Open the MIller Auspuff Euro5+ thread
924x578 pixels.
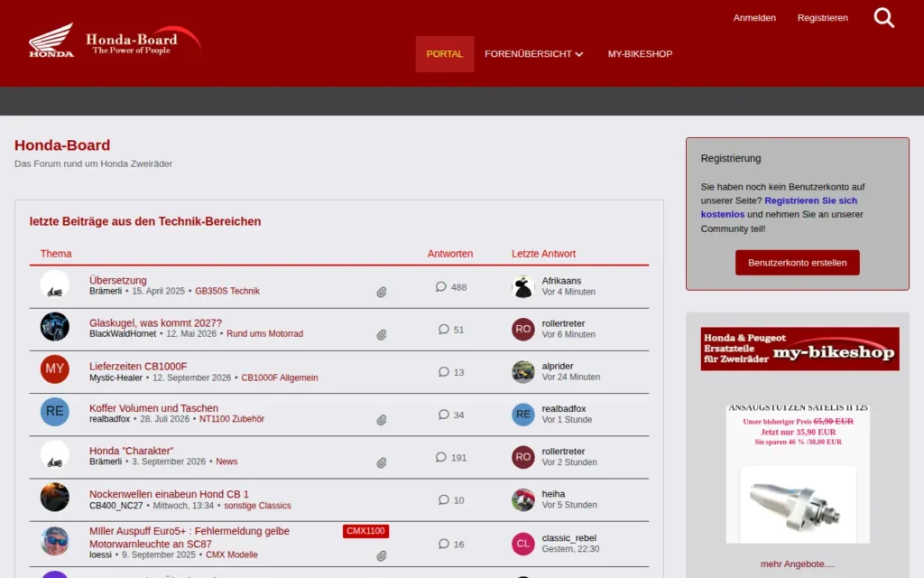pos(189,537)
